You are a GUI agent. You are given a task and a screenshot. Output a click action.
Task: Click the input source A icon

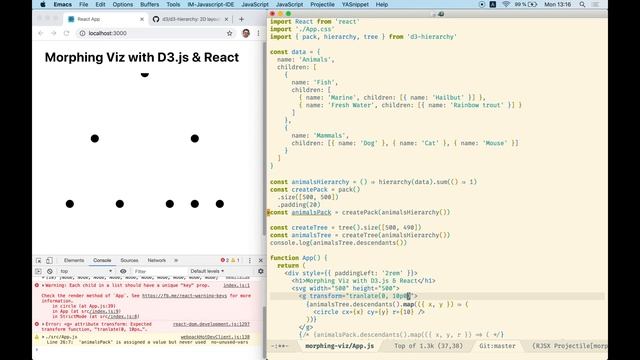[x=493, y=4]
